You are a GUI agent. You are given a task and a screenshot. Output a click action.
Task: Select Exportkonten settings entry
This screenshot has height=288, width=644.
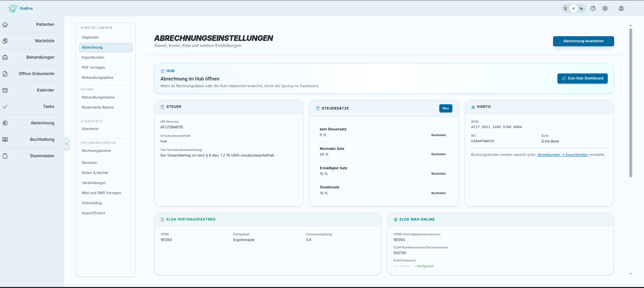pos(106,57)
